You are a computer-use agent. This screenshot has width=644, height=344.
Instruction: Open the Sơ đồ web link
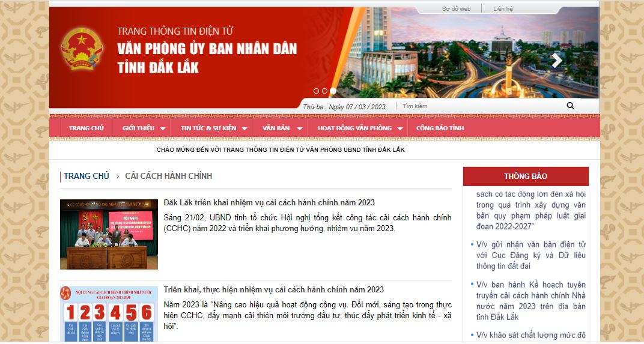pyautogui.click(x=456, y=9)
